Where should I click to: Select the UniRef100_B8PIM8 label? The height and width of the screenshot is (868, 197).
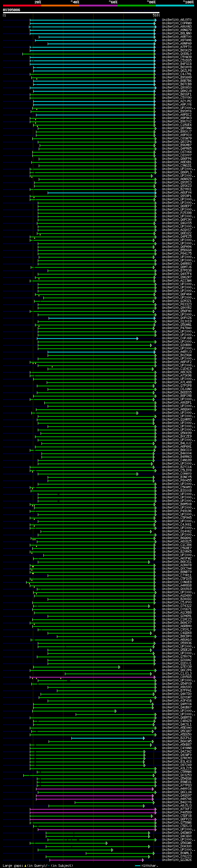tap(176, 396)
